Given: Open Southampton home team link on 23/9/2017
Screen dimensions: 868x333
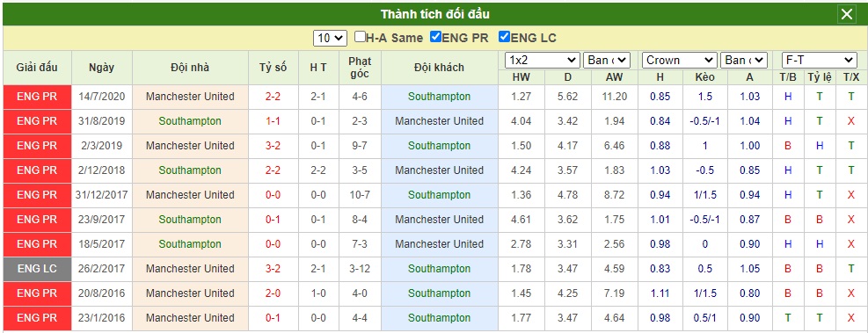Looking at the screenshot, I should [190, 220].
